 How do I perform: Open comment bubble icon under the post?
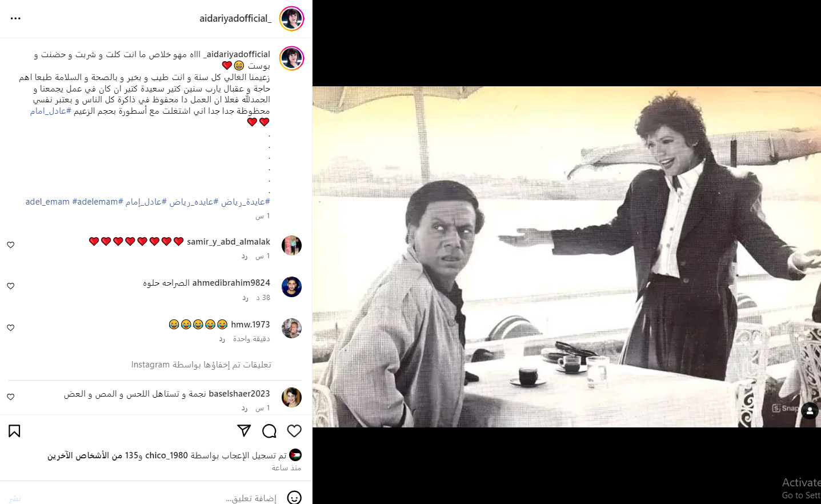coord(269,431)
